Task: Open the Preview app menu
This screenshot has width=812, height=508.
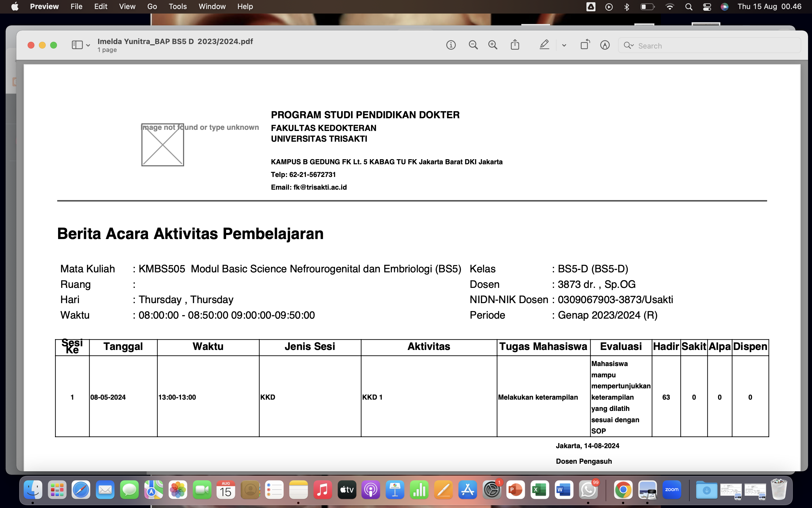Action: pos(44,6)
